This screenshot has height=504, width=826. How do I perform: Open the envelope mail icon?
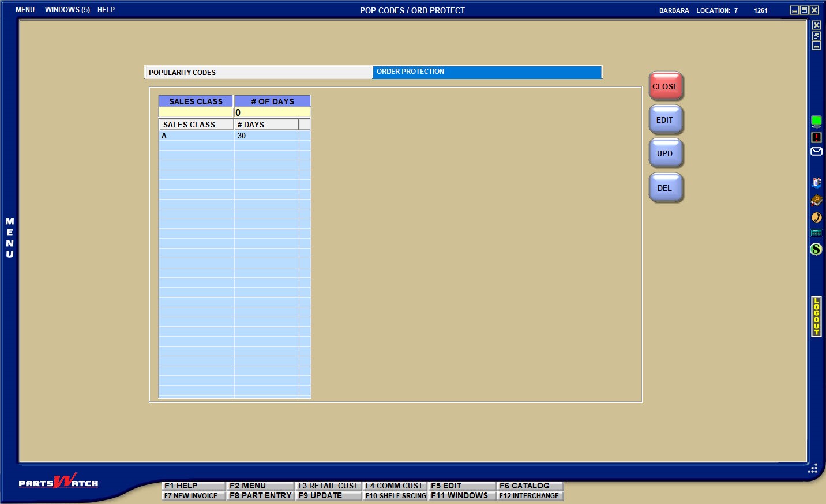[816, 152]
